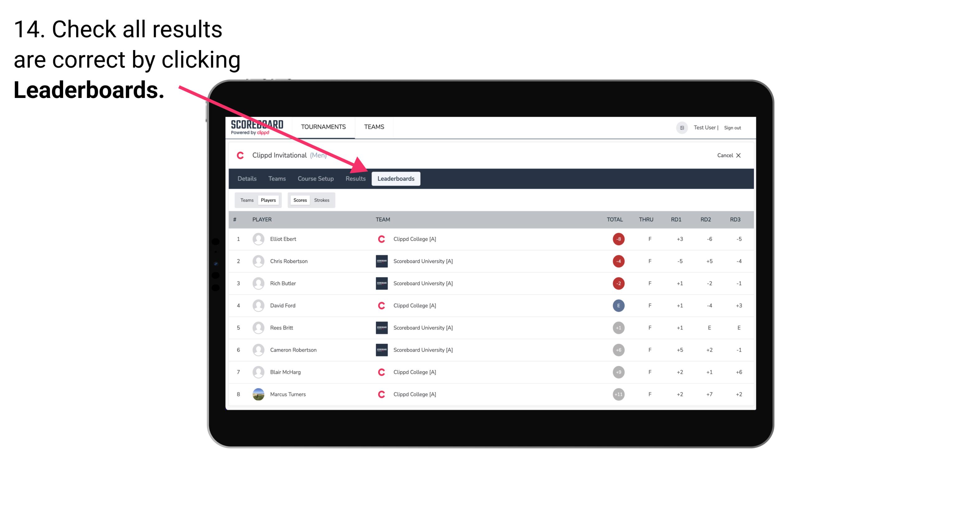Click Elliot Ebert total score badge
The height and width of the screenshot is (527, 980).
617,239
